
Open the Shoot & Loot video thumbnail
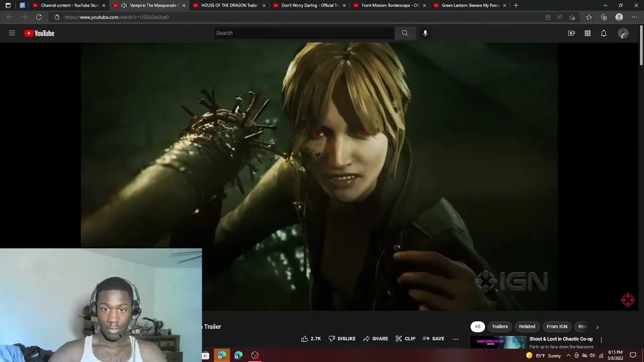coord(498,342)
